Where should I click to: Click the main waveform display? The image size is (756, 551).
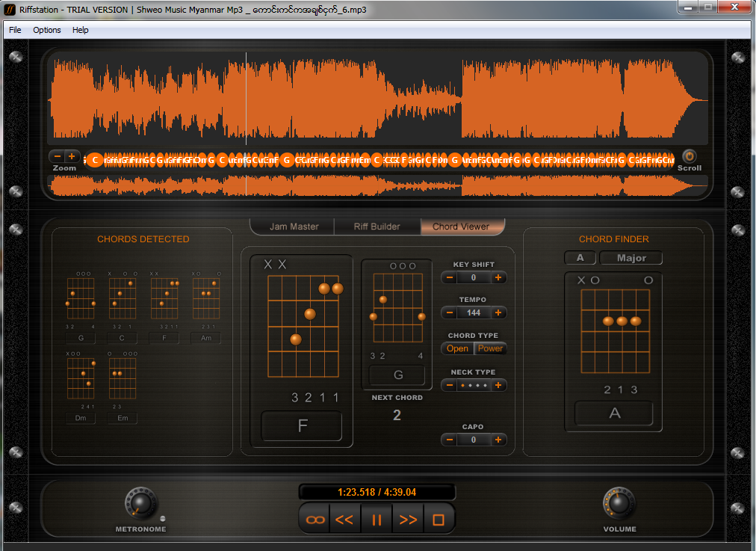coord(378,99)
